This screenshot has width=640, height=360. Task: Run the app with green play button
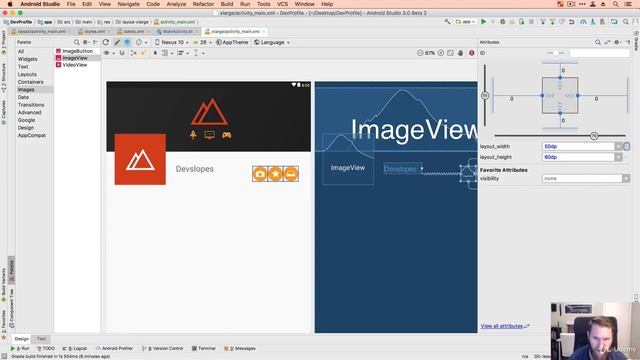(x=484, y=22)
